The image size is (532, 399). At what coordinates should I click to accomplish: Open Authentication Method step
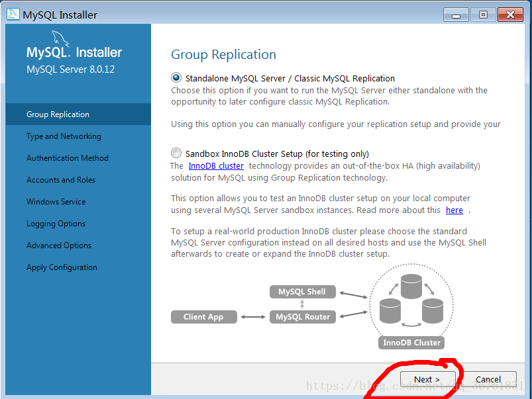(68, 158)
